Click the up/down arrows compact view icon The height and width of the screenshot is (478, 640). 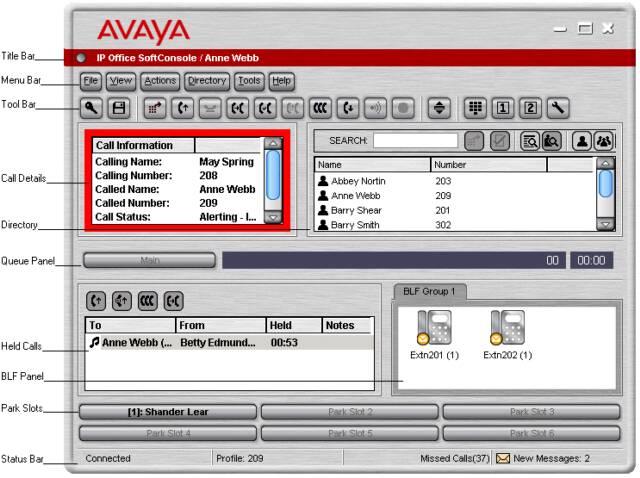click(439, 109)
